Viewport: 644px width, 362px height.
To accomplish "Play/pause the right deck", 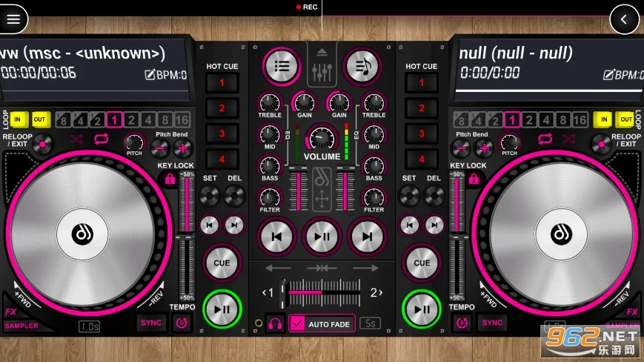I will [x=422, y=309].
